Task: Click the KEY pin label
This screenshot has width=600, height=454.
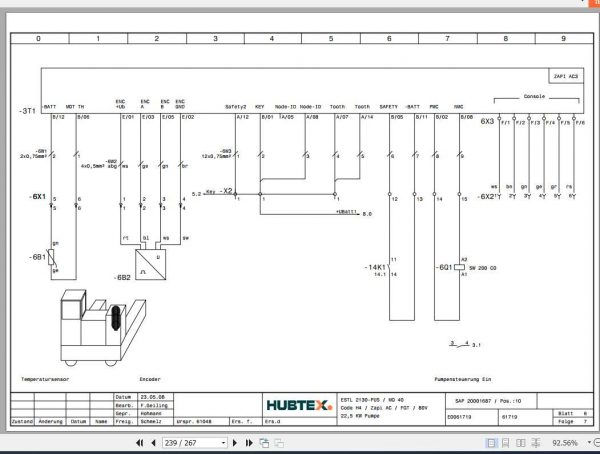Action: point(259,107)
